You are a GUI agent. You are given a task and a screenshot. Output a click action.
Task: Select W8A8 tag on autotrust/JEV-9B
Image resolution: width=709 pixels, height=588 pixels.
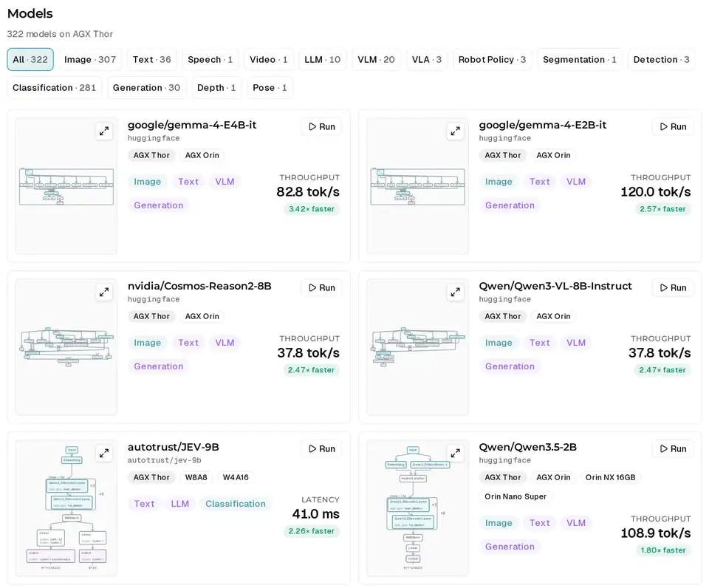click(x=196, y=477)
